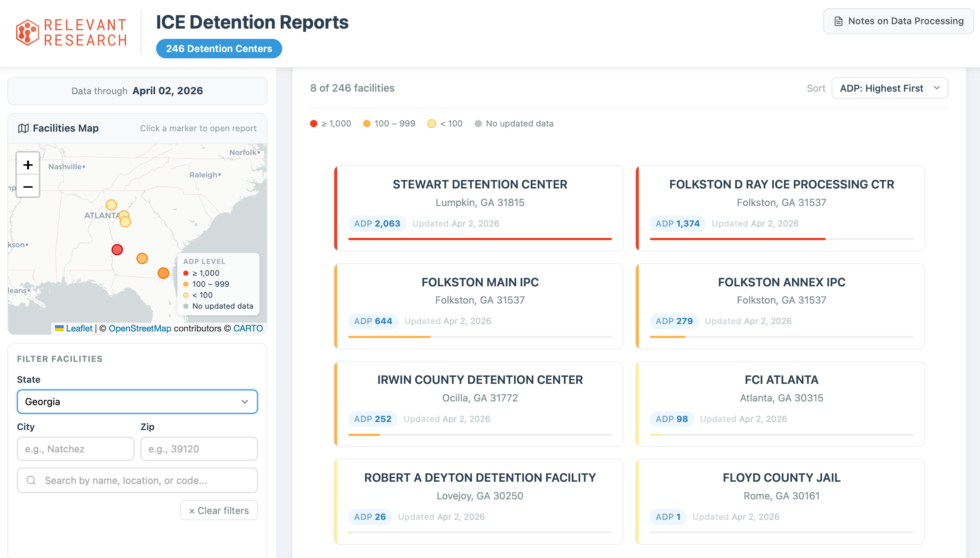Click the 8 of 246 facilities text
980x558 pixels.
(352, 88)
